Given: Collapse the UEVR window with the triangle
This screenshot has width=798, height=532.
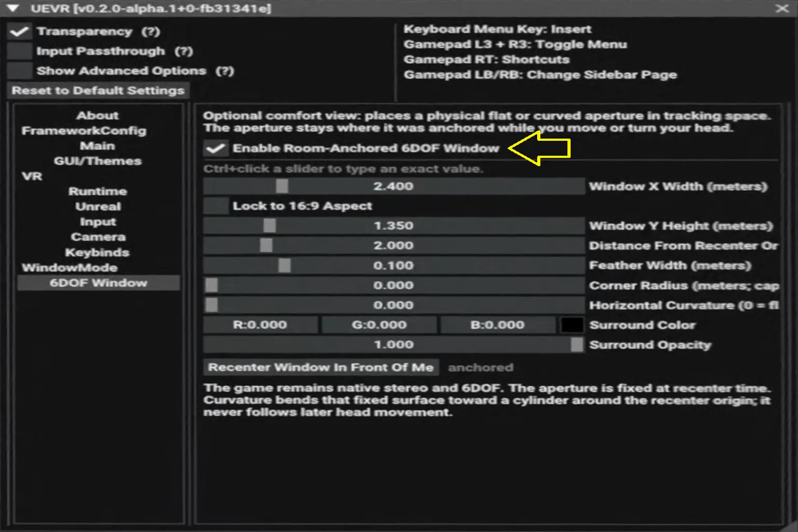Looking at the screenshot, I should [14, 8].
